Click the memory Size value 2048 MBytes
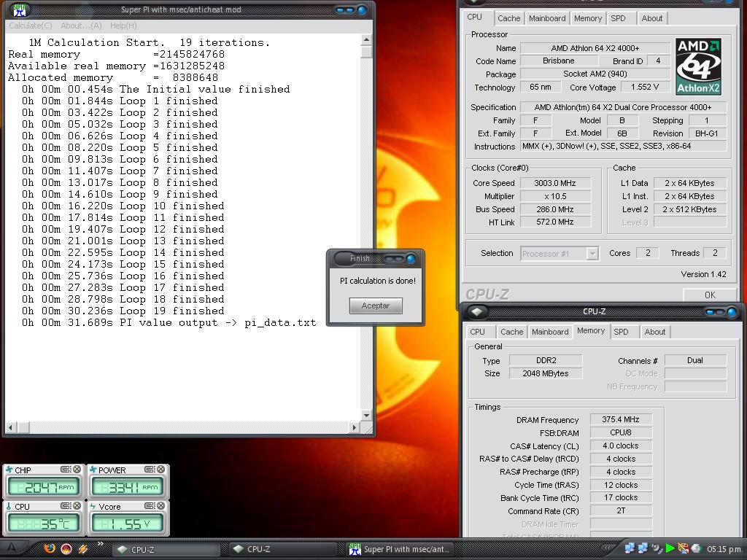This screenshot has height=560, width=747. pos(546,373)
